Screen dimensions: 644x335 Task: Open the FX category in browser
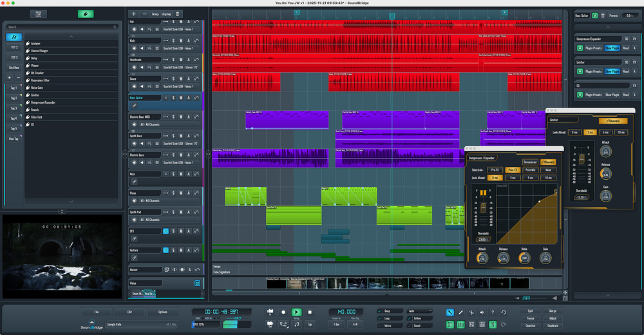click(x=14, y=37)
